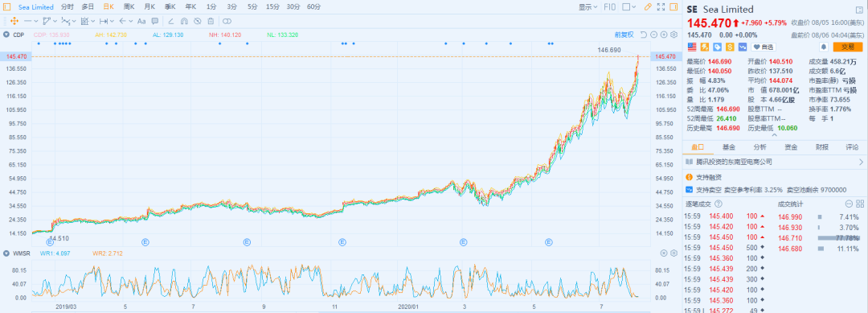Expand the range tool dropdown arrow

112,21
